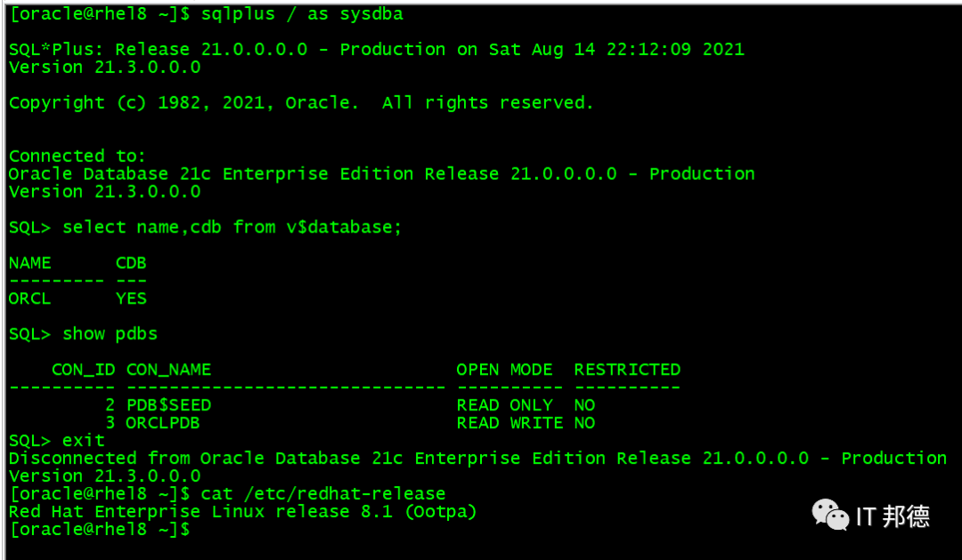Click the PDB$SEED container name
This screenshot has height=560, width=962.
pyautogui.click(x=168, y=405)
